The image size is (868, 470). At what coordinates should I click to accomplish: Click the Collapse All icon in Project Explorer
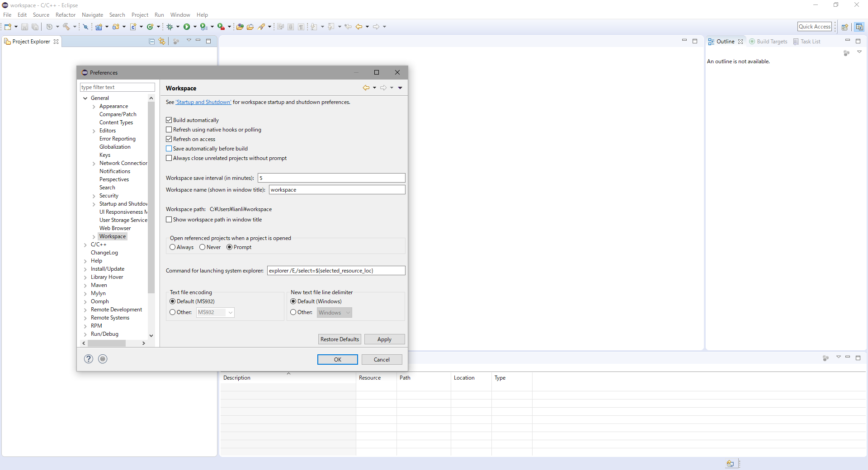click(152, 41)
